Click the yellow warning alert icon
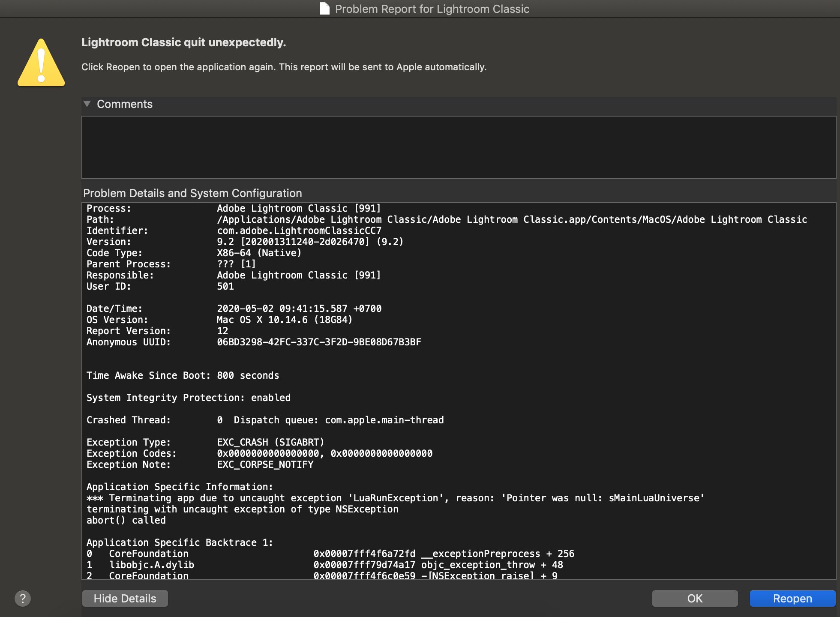This screenshot has width=840, height=617. point(41,63)
